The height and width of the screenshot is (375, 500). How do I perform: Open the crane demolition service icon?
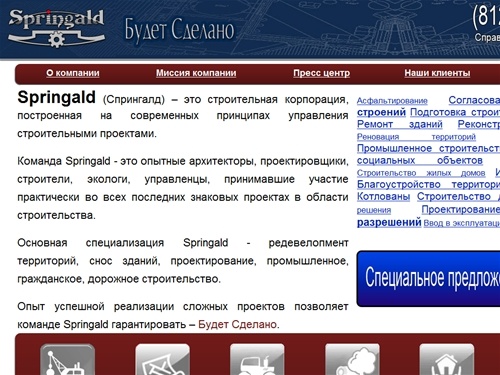[68, 359]
